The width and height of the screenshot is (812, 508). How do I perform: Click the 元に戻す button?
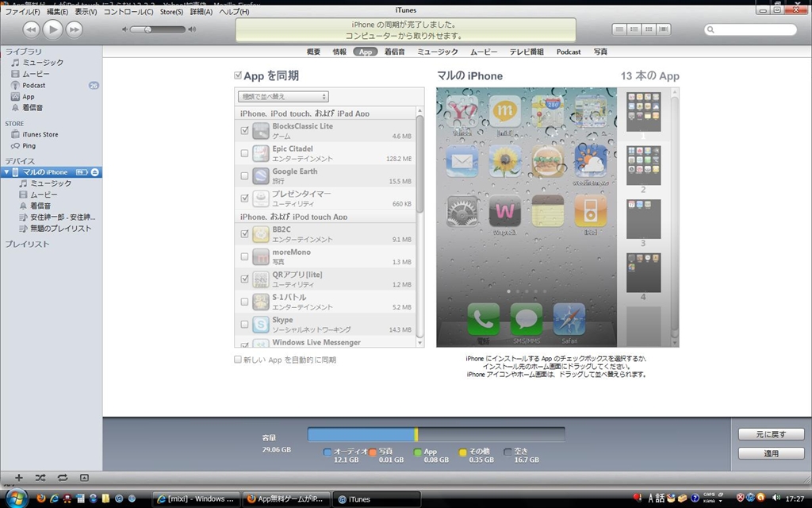pos(771,435)
